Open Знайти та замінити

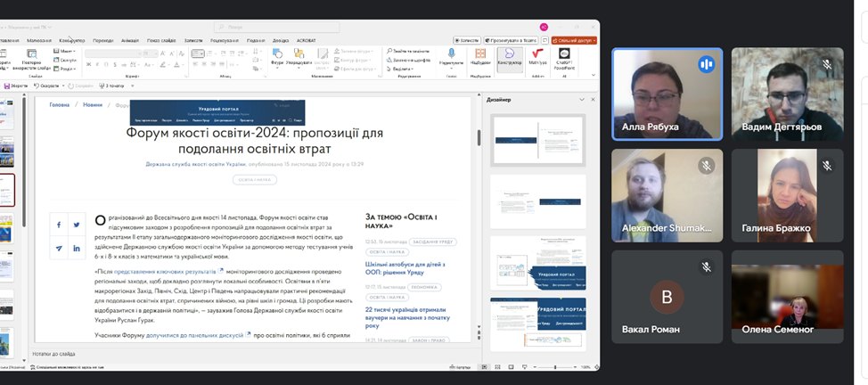coord(407,51)
